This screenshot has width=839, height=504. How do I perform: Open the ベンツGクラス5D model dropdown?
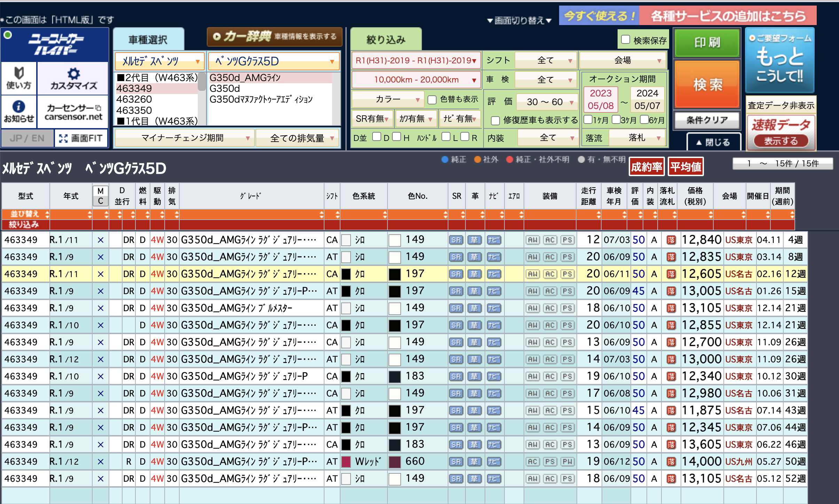274,61
